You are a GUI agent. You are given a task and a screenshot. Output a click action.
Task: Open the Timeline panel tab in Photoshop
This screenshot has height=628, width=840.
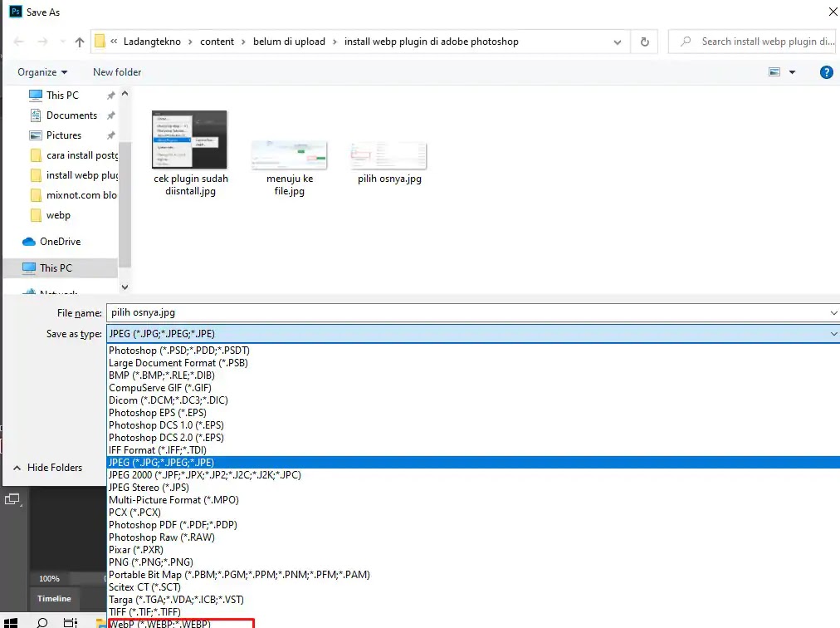point(54,598)
